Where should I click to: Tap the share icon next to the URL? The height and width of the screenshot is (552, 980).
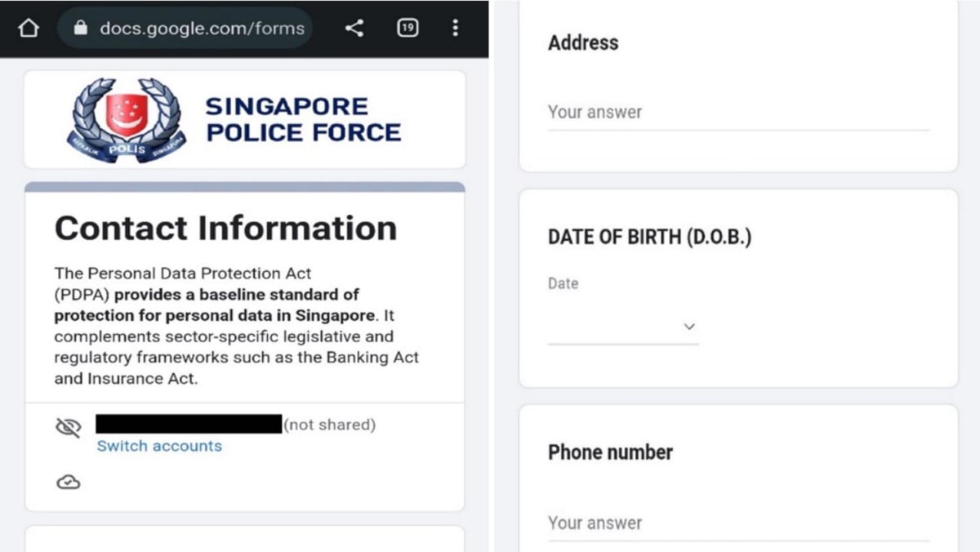(354, 27)
